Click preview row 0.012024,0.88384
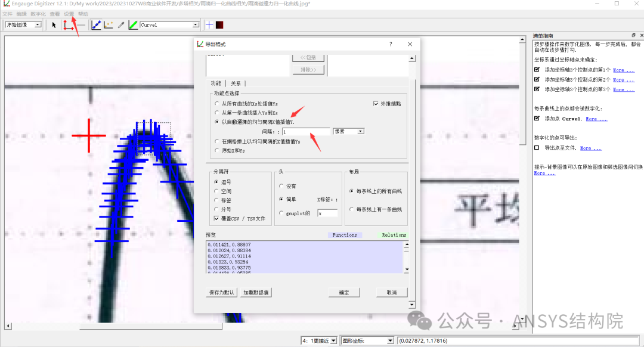The height and width of the screenshot is (347, 644). [x=229, y=250]
